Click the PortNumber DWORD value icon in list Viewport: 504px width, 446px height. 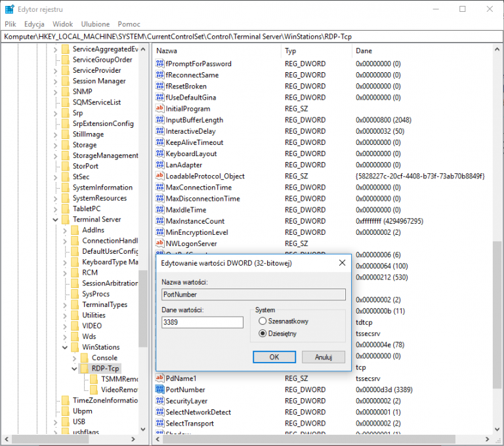tap(159, 390)
